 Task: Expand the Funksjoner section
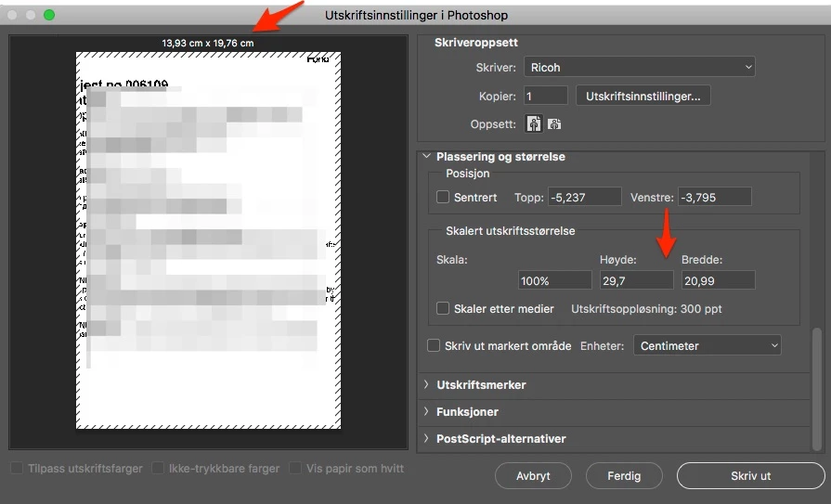click(426, 411)
